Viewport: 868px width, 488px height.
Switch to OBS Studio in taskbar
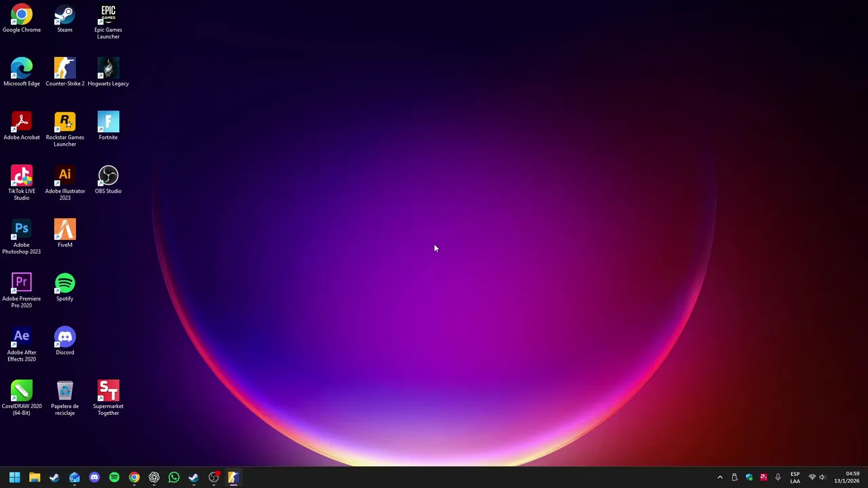click(x=214, y=477)
